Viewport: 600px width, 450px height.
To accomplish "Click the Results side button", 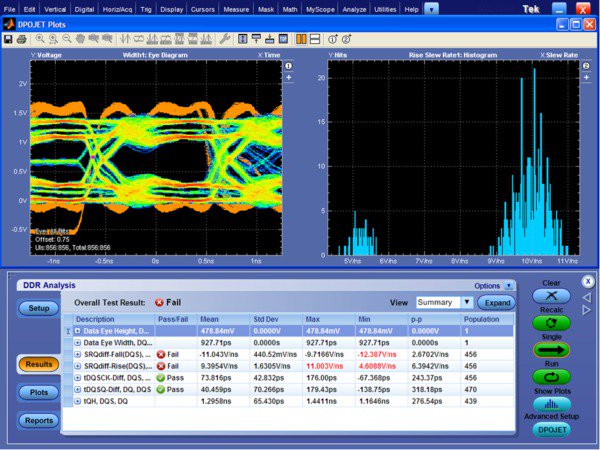I will 39,364.
